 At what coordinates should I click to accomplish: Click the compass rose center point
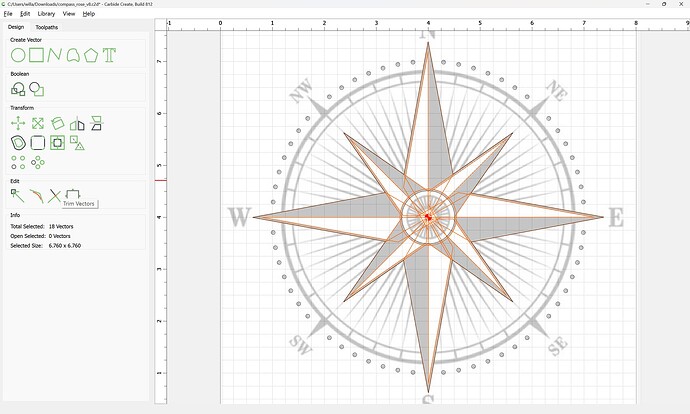[427, 217]
